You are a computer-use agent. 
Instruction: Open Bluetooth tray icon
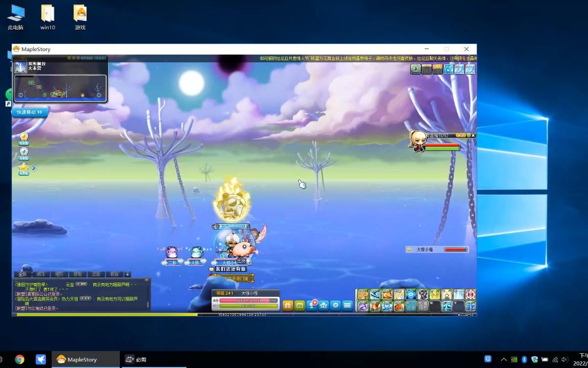(524, 360)
